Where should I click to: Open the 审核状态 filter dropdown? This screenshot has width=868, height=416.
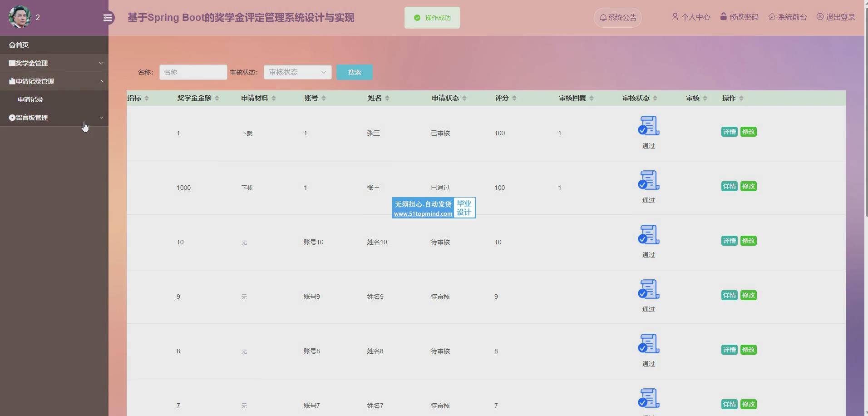coord(297,72)
